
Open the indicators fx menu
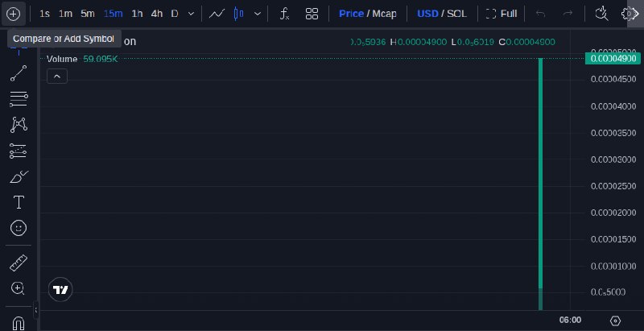285,14
